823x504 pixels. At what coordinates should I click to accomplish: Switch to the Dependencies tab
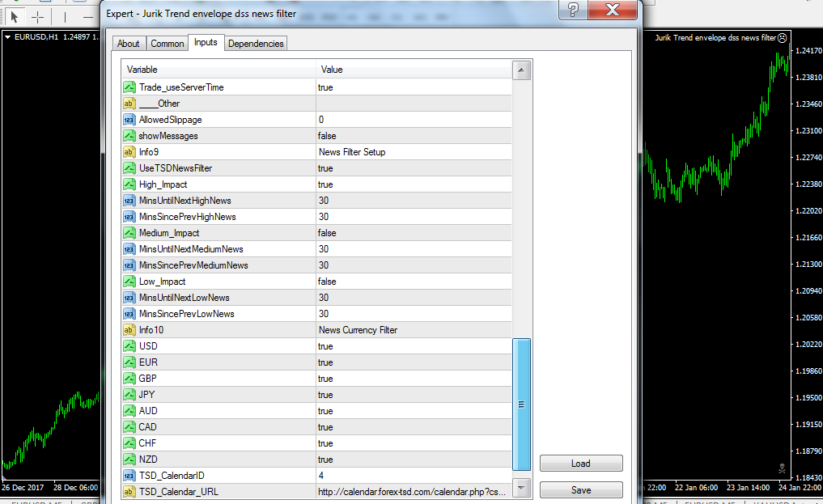[x=256, y=44]
